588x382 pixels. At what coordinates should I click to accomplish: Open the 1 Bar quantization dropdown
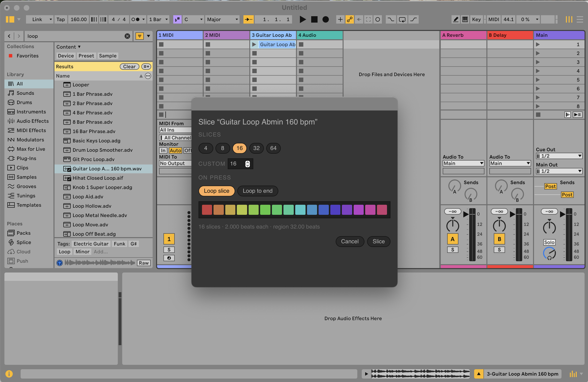click(158, 19)
